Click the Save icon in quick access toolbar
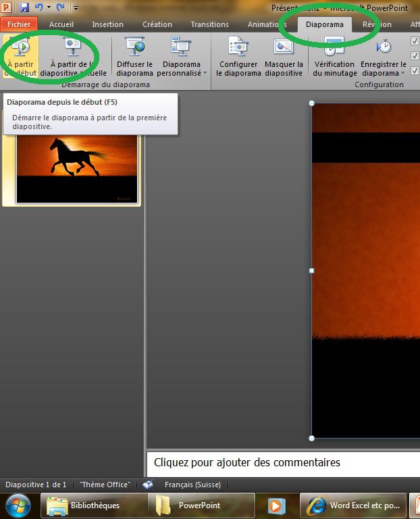 coord(25,8)
